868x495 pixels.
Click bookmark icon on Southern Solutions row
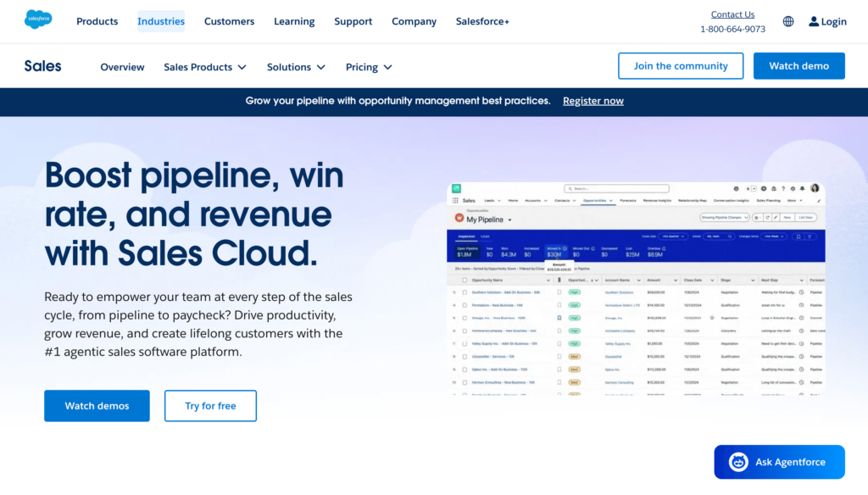[x=559, y=292]
